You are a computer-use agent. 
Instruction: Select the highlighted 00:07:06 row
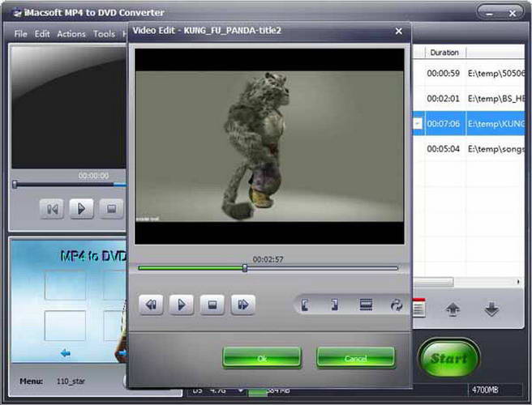coord(469,123)
